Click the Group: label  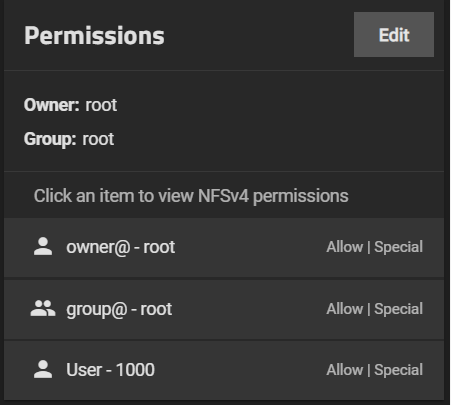(50, 139)
